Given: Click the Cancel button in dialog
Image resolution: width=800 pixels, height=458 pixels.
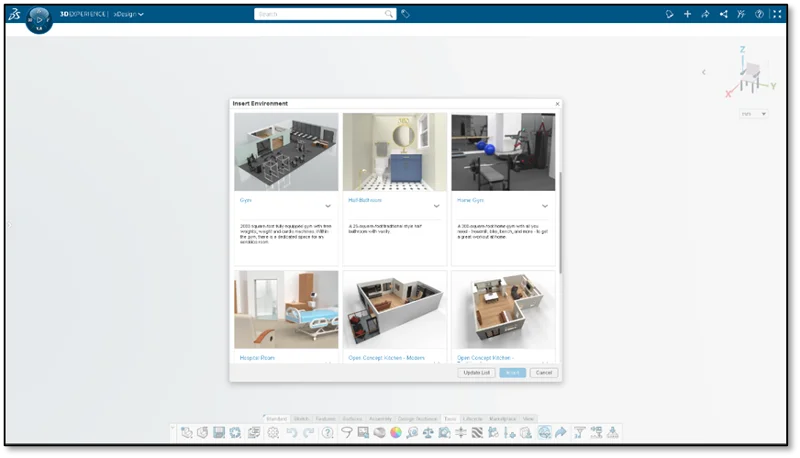Looking at the screenshot, I should coord(543,372).
